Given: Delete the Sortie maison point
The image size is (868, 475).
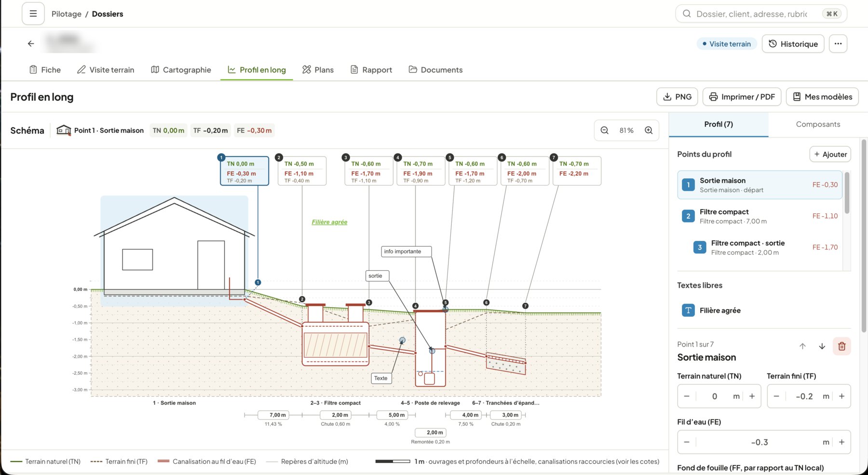Looking at the screenshot, I should click(x=842, y=346).
